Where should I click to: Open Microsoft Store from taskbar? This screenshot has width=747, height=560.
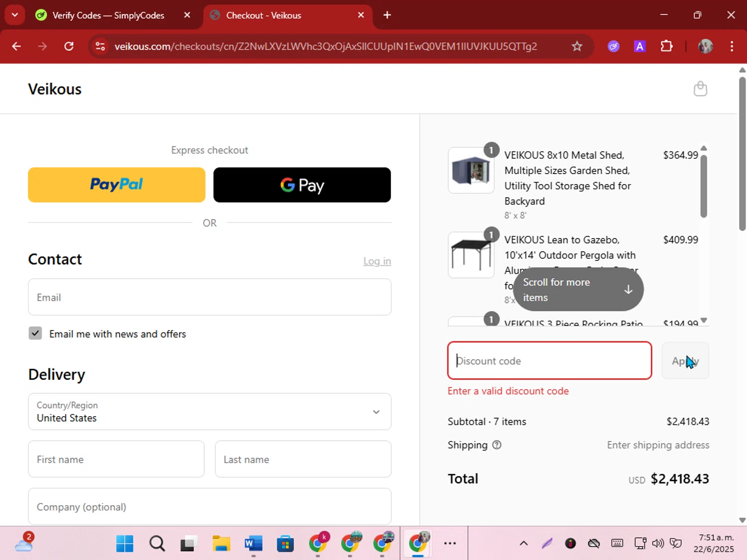pos(285,544)
